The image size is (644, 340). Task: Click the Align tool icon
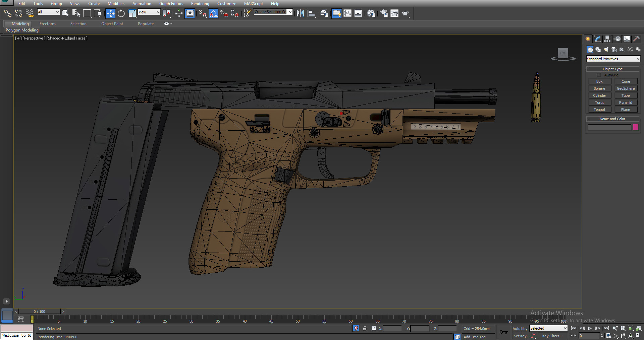(312, 13)
